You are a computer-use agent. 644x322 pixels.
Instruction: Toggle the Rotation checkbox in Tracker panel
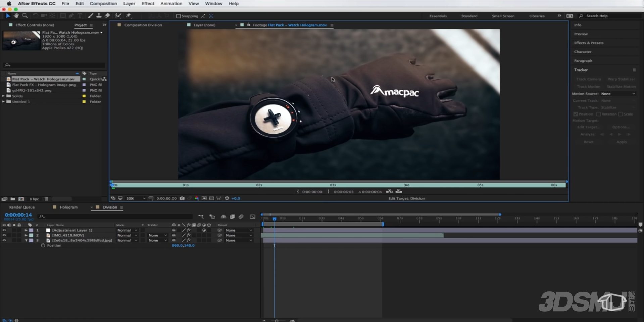click(x=598, y=114)
